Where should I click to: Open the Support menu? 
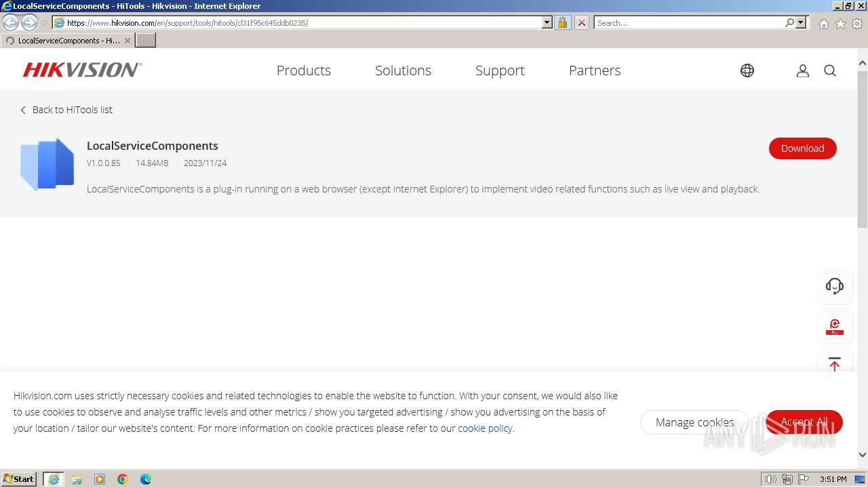500,70
